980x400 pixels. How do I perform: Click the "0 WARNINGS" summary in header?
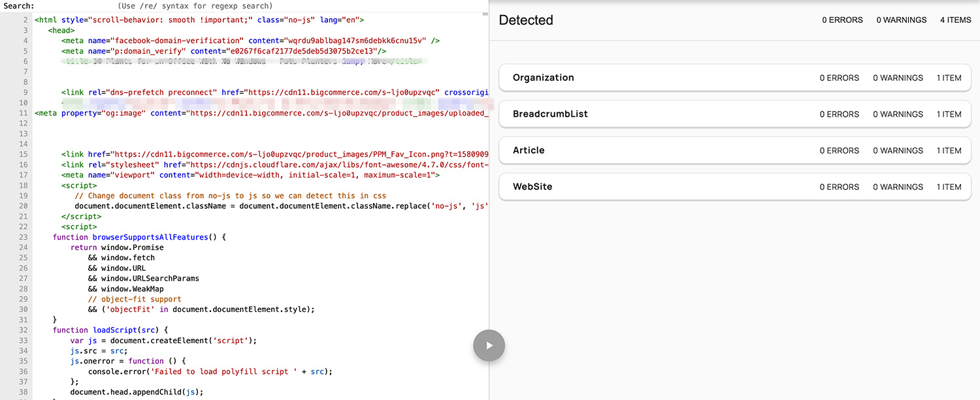pyautogui.click(x=902, y=20)
